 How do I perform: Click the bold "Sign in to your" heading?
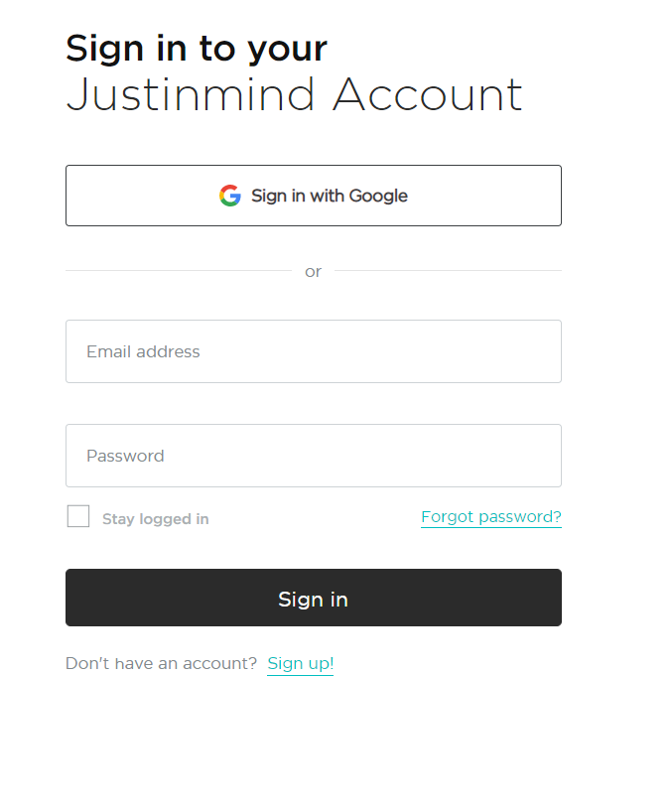[197, 47]
